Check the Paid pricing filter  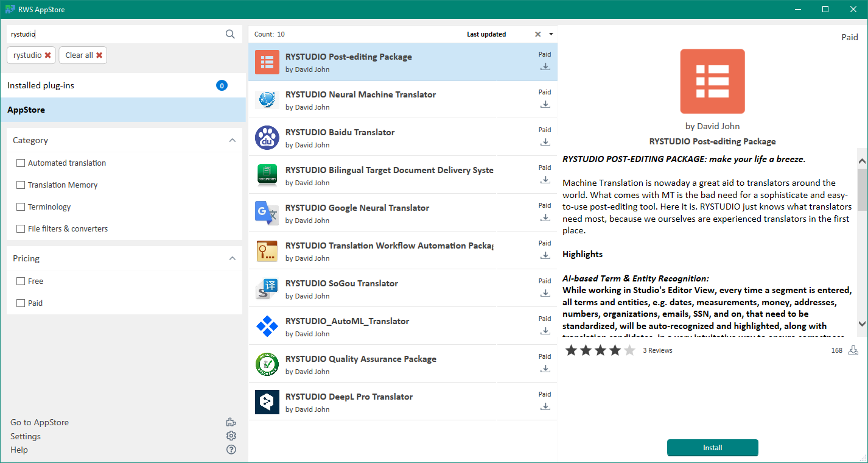pos(21,303)
